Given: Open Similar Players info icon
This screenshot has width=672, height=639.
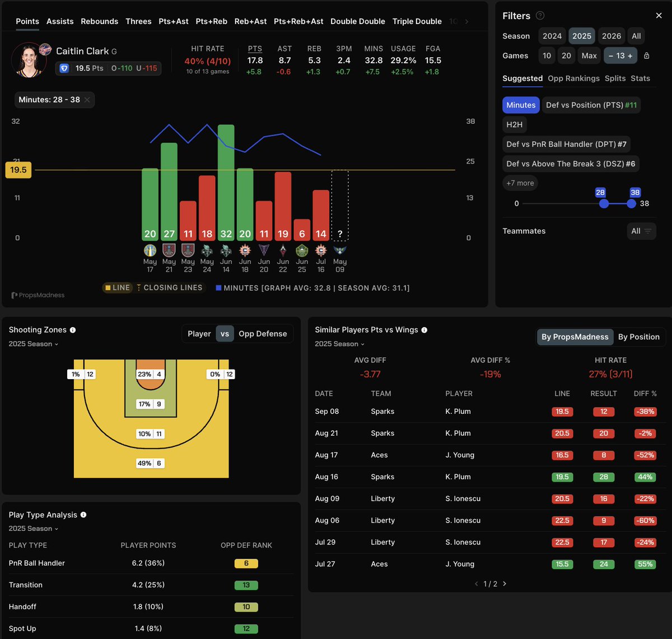Looking at the screenshot, I should [x=424, y=330].
